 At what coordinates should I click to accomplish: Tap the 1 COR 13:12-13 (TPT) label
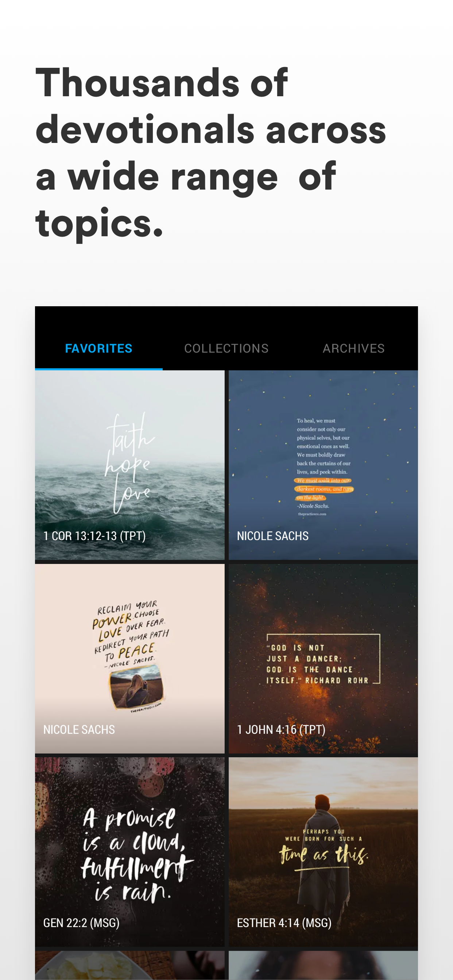(94, 536)
